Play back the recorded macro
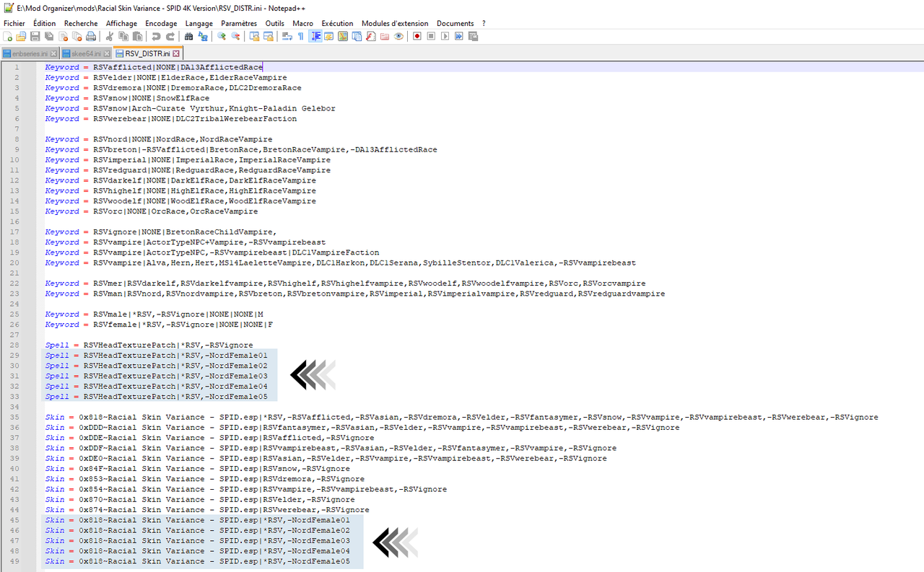The width and height of the screenshot is (924, 572). (x=445, y=36)
